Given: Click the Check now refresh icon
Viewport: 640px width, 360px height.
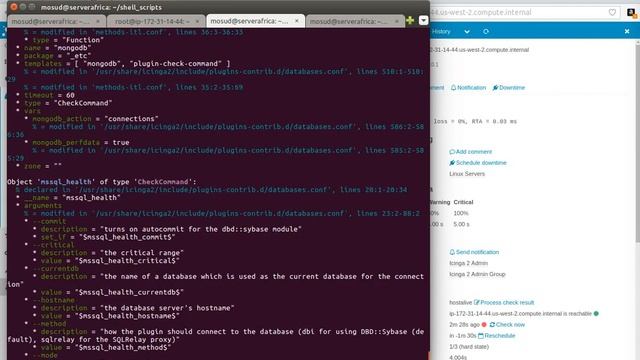Looking at the screenshot, I should pos(492,324).
